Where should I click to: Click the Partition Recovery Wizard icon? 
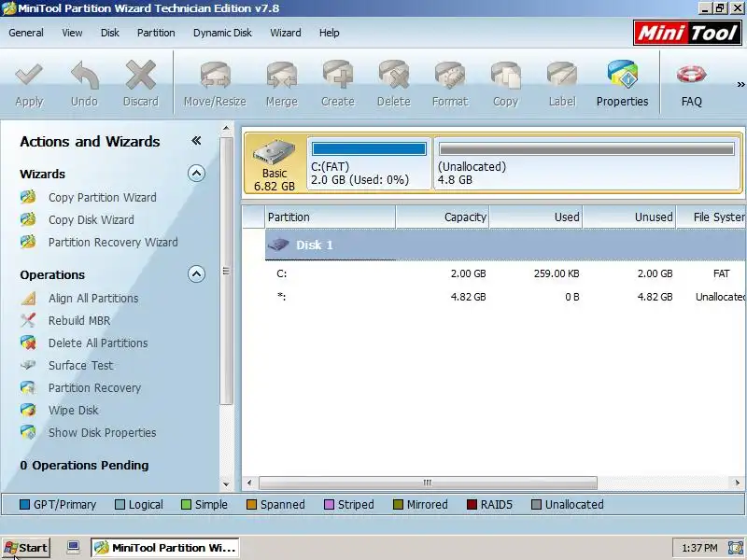click(28, 242)
